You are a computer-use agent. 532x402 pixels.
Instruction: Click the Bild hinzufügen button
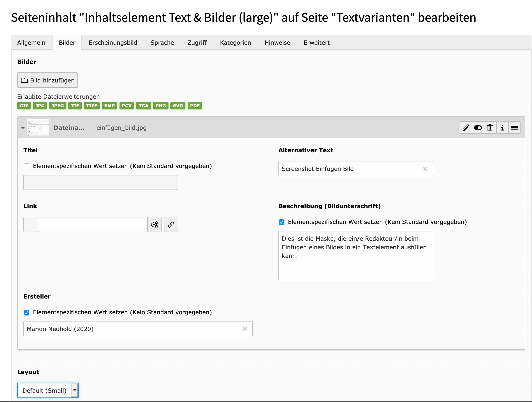tap(48, 80)
